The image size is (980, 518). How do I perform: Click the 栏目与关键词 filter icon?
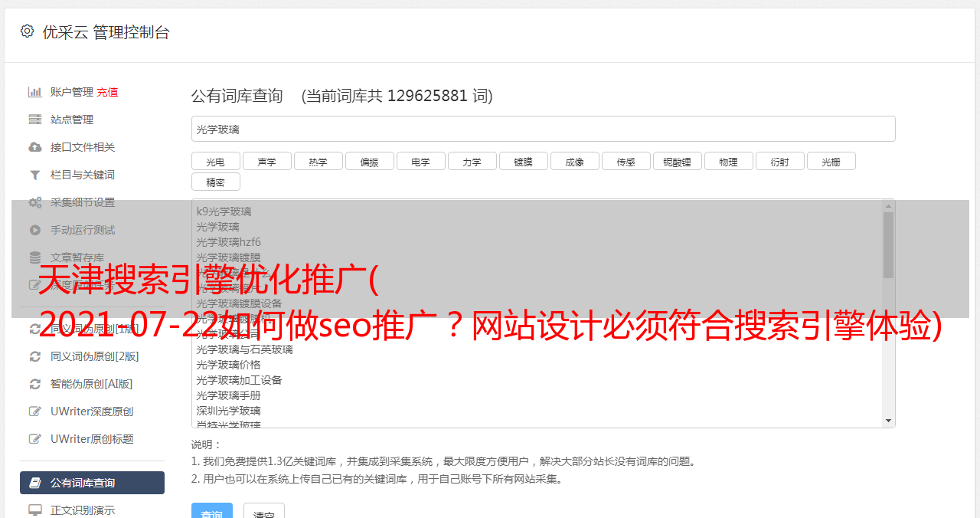tap(35, 175)
